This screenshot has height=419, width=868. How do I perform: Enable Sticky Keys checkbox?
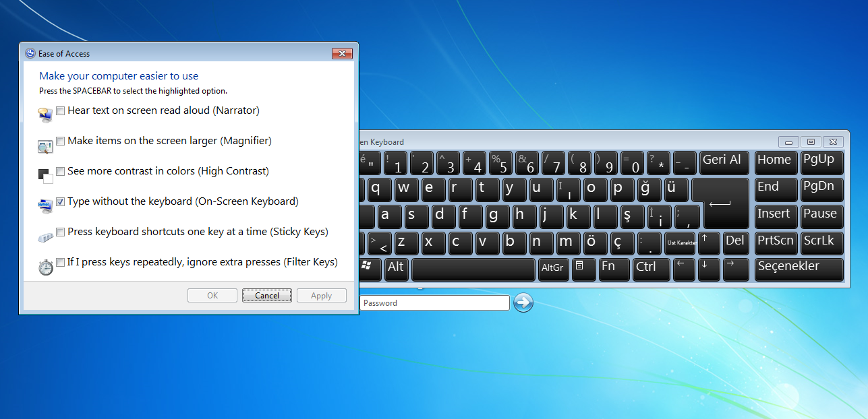(x=61, y=232)
